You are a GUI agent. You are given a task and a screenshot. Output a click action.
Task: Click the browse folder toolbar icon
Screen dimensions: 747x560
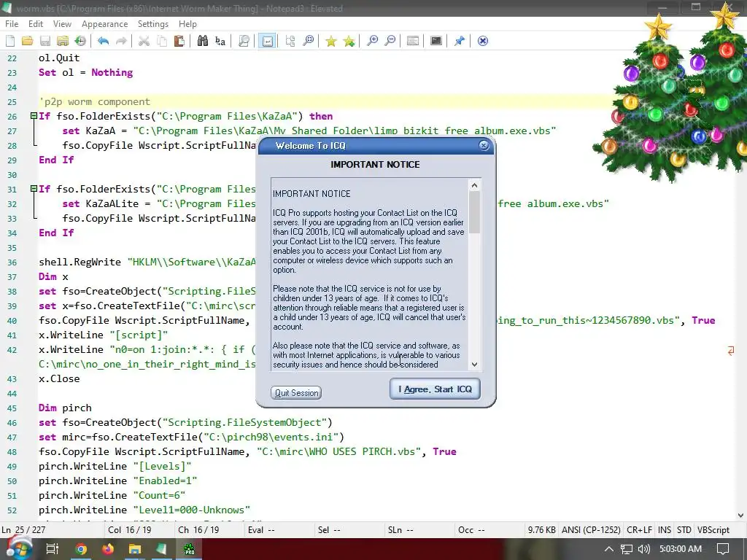pos(63,41)
